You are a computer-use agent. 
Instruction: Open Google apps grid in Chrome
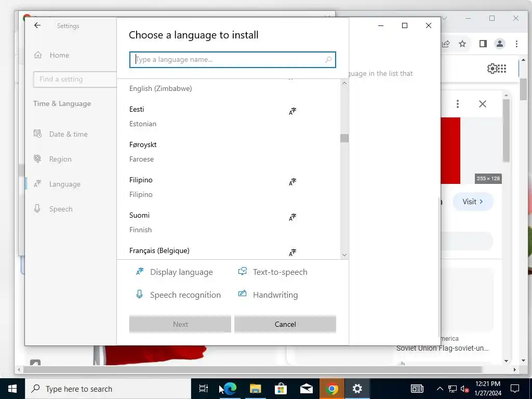click(x=502, y=69)
